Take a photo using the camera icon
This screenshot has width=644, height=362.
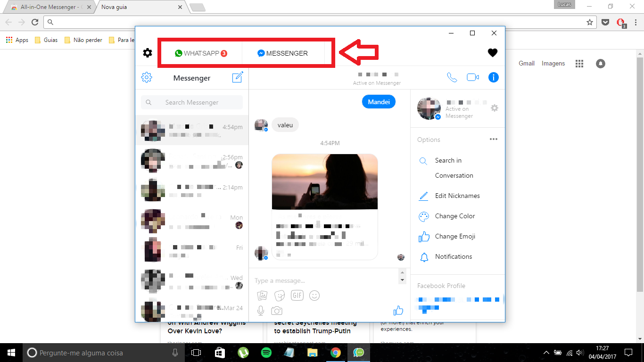point(277,310)
